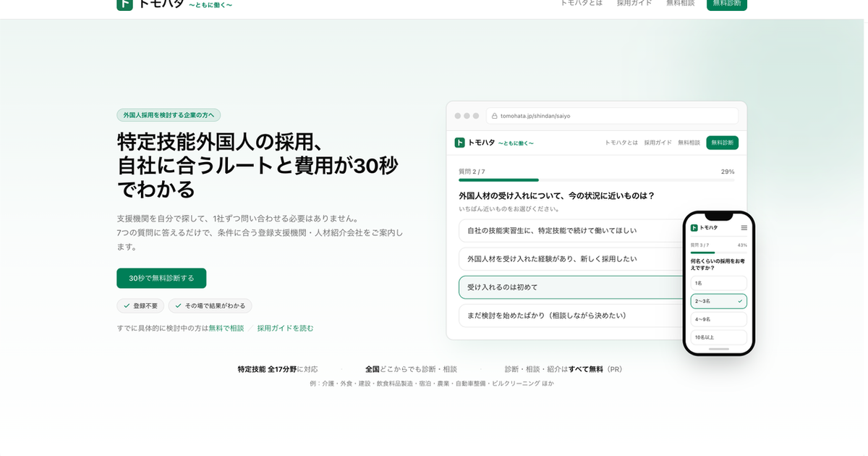Viewport: 868px width, 456px height.
Task: Click the 外国人採用を検討する企業の方へ badge
Action: 169,115
